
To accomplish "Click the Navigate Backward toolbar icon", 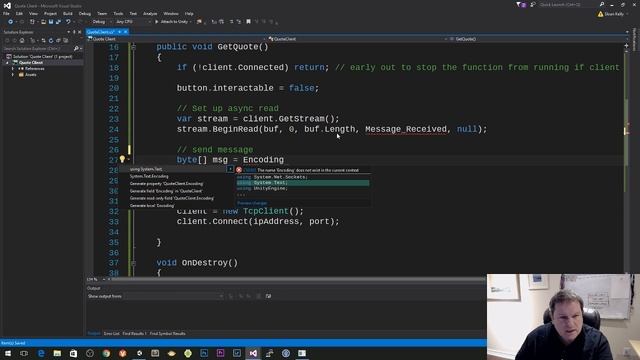I will (10, 22).
